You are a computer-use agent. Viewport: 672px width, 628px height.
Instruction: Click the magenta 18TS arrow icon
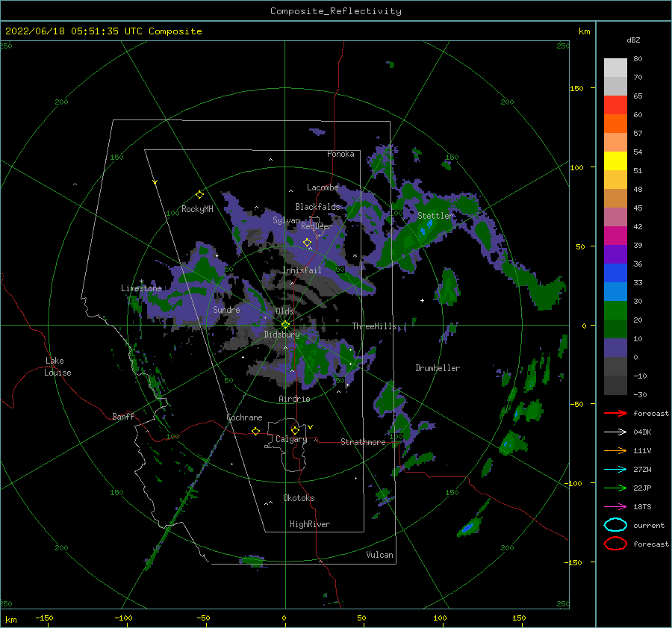pos(615,507)
